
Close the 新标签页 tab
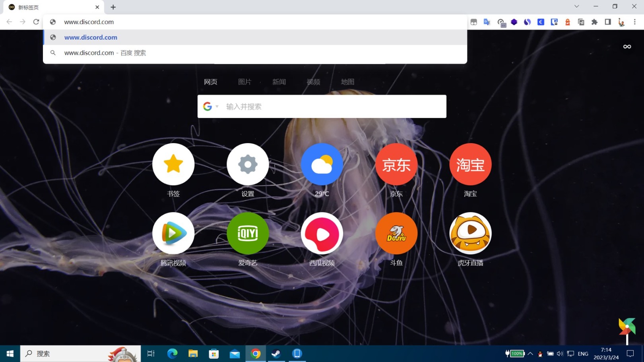pos(97,7)
